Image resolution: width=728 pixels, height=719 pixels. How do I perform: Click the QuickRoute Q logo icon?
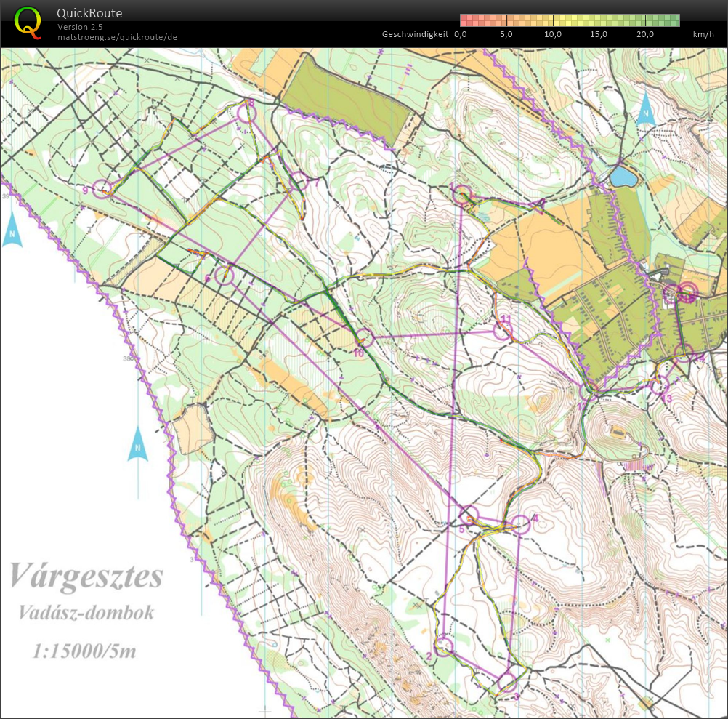pyautogui.click(x=28, y=22)
